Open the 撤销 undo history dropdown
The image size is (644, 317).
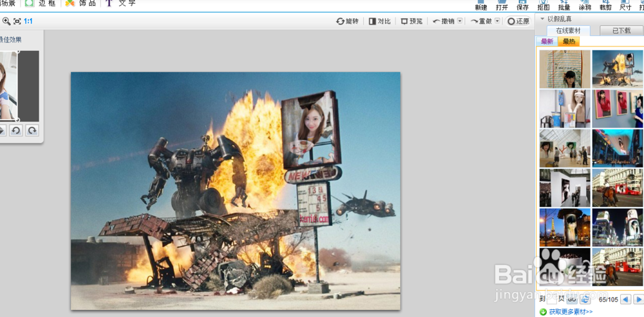coord(460,21)
